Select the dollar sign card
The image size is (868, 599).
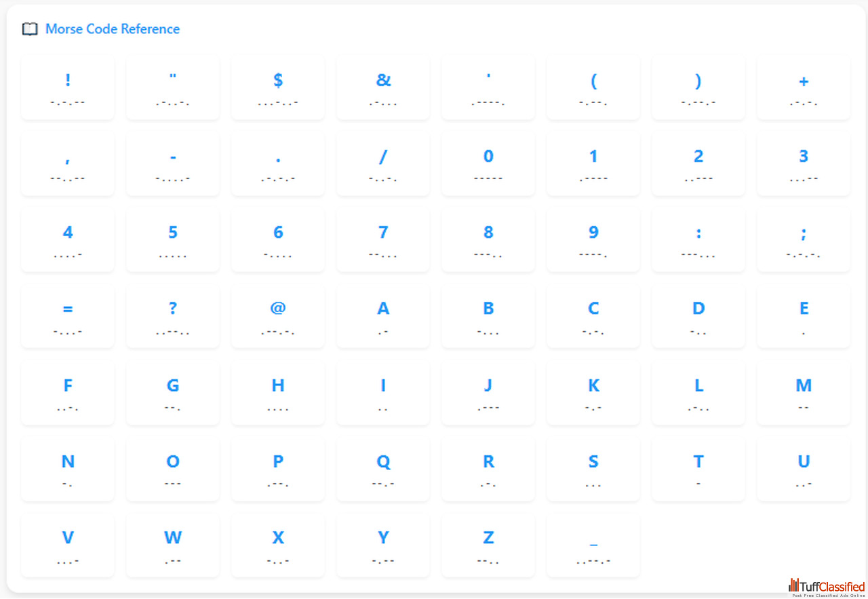tap(278, 88)
